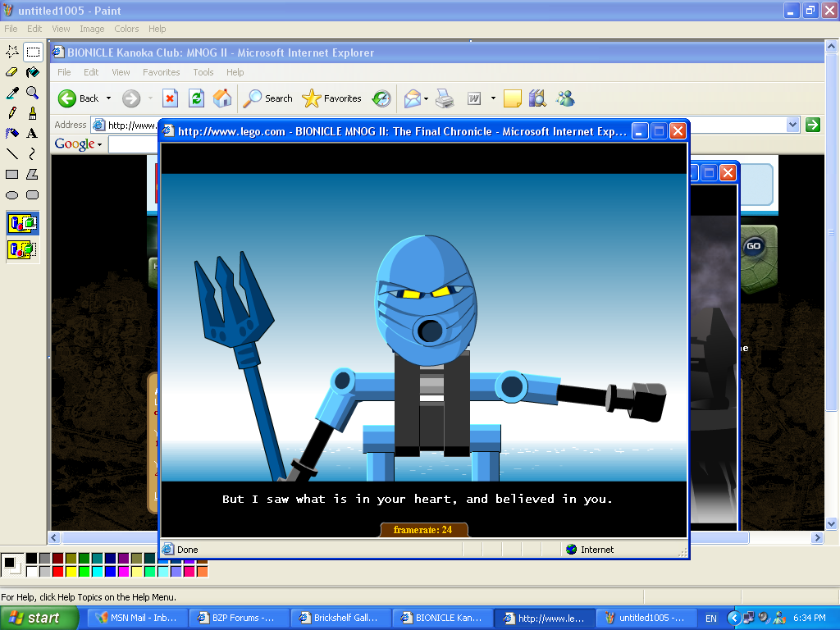Expand the Forward history dropdown arrow

click(150, 98)
